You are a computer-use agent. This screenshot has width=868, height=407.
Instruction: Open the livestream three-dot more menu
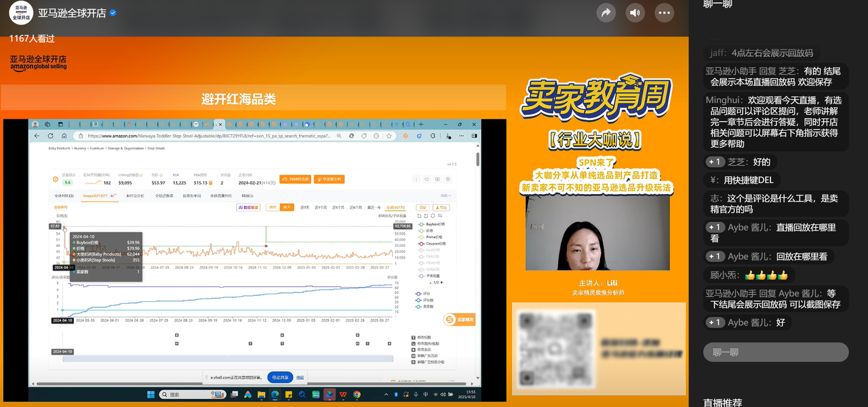pos(664,12)
